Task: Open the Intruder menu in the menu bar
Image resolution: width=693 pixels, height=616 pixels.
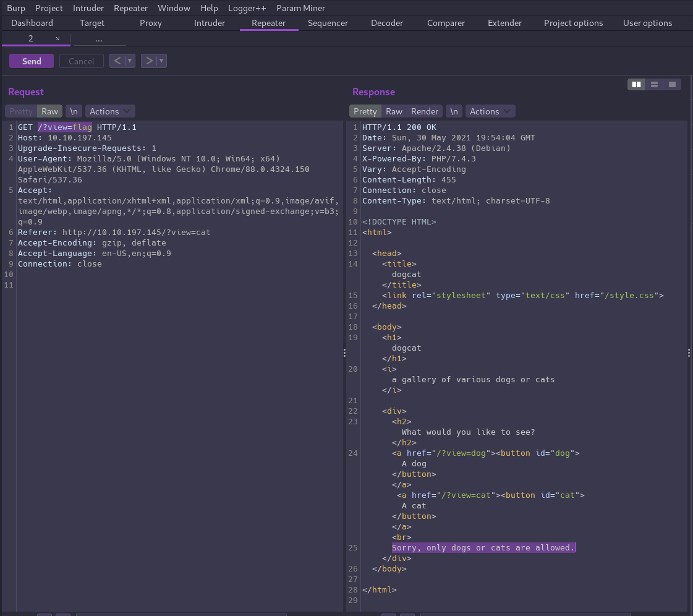Action: click(x=88, y=8)
